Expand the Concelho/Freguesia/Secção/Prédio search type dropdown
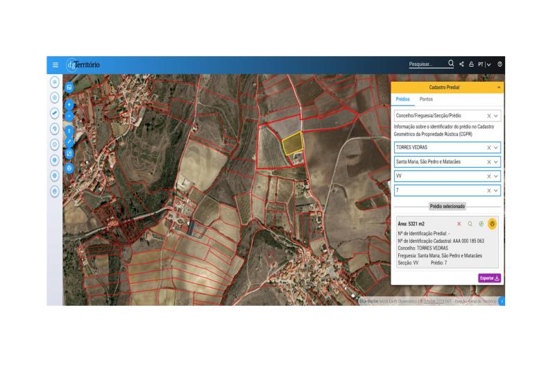The image size is (555, 392). coord(496,116)
